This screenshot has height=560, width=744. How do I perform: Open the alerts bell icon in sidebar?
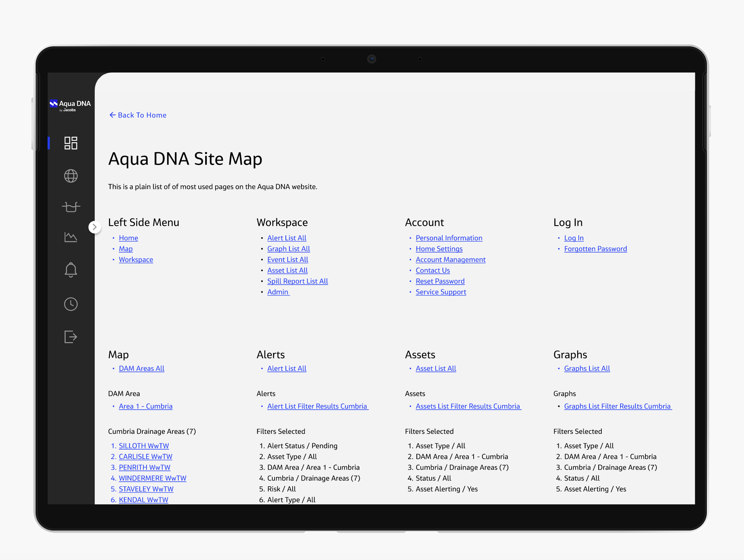pyautogui.click(x=71, y=270)
